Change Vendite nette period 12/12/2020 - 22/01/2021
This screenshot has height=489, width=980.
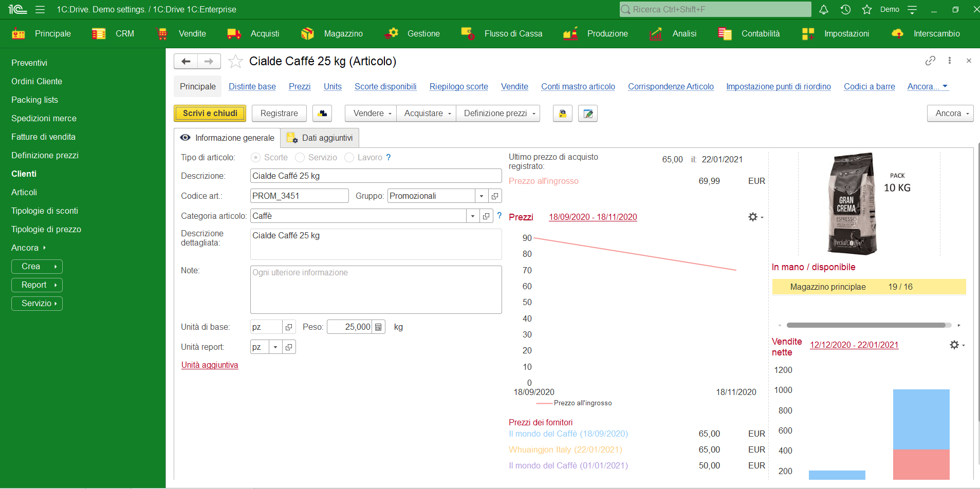pyautogui.click(x=854, y=345)
